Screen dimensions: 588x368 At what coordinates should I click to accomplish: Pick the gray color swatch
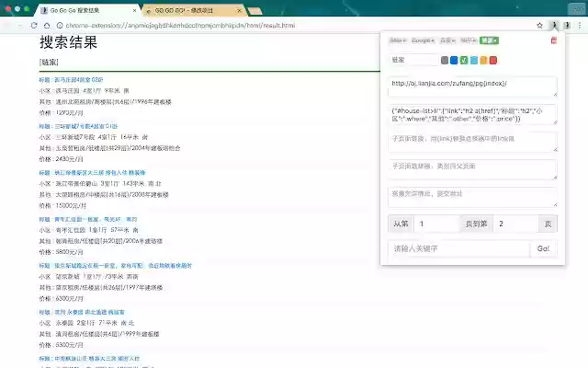[x=445, y=60]
